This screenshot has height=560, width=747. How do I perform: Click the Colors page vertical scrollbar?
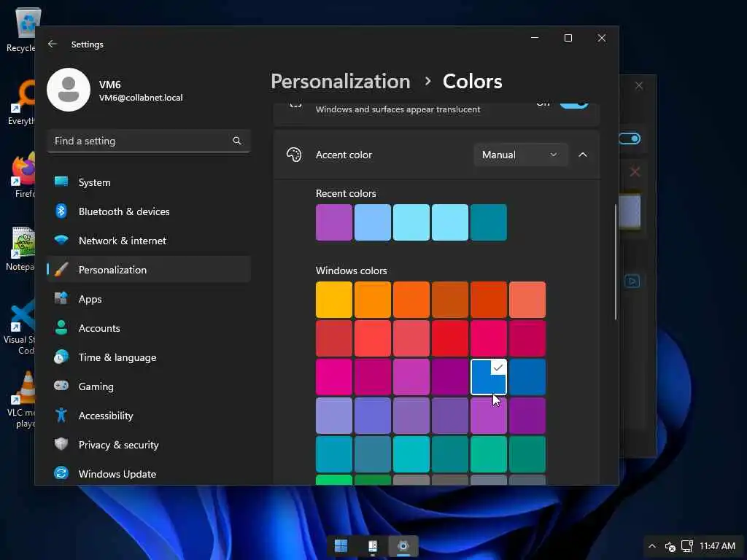(616, 262)
